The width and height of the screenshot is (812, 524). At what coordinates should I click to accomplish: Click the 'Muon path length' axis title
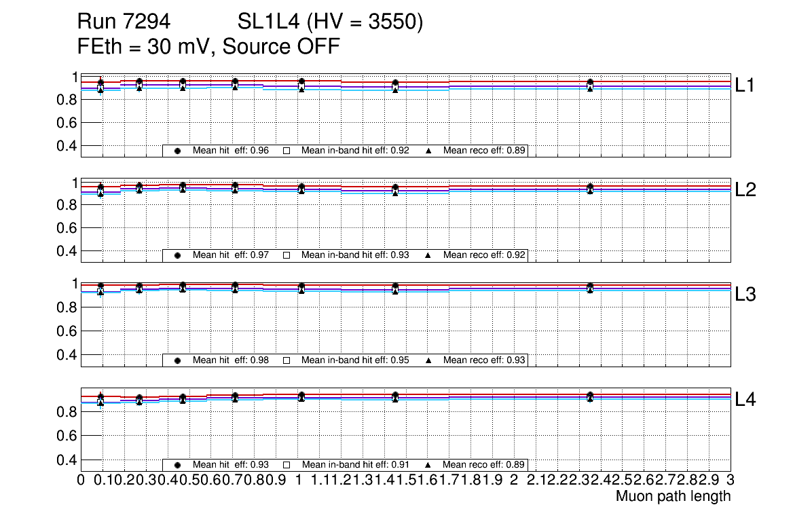point(673,496)
